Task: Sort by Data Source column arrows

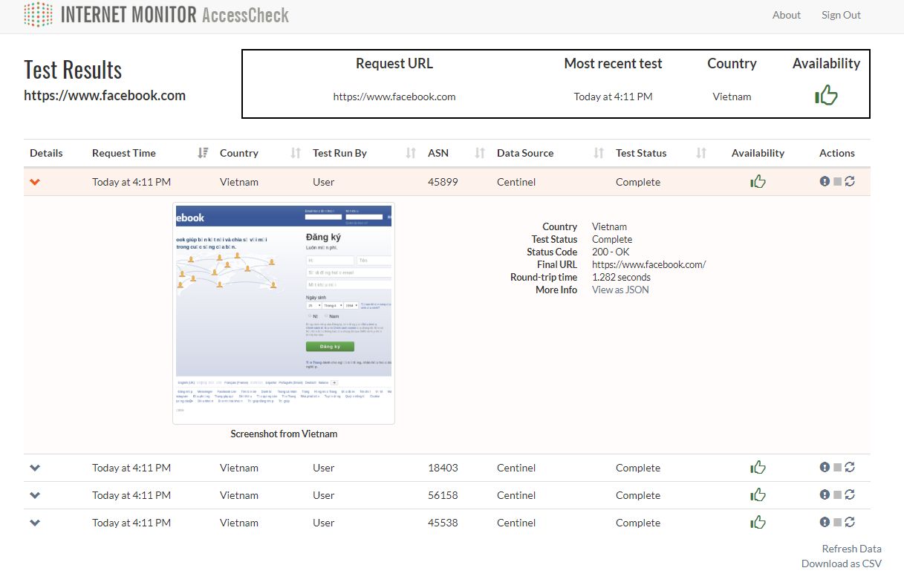Action: 599,153
